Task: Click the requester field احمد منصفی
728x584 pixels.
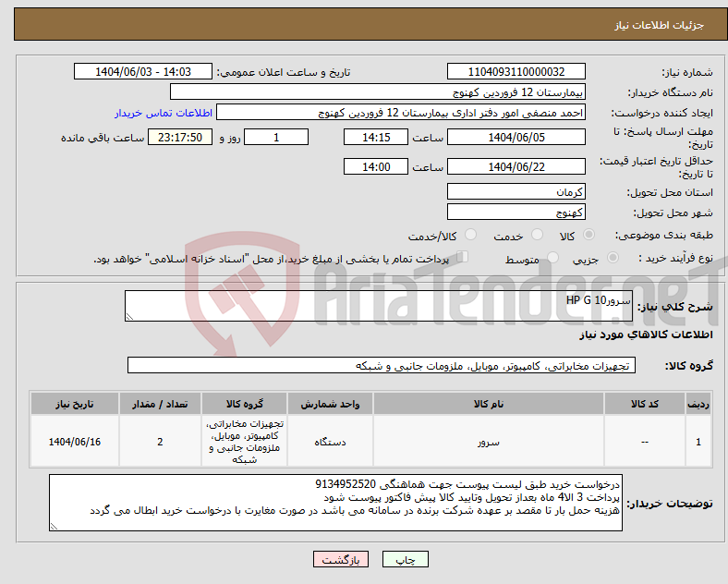Action: tap(401, 113)
